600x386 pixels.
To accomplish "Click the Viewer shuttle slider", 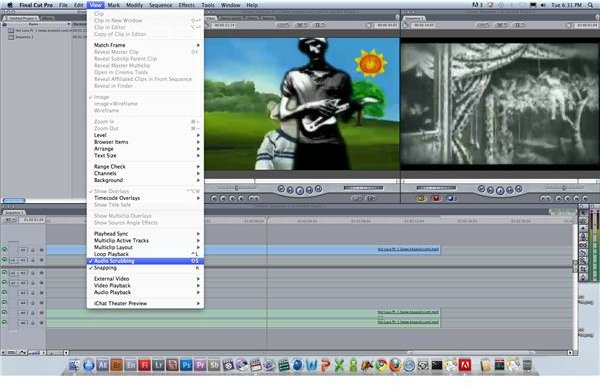I will coord(236,188).
